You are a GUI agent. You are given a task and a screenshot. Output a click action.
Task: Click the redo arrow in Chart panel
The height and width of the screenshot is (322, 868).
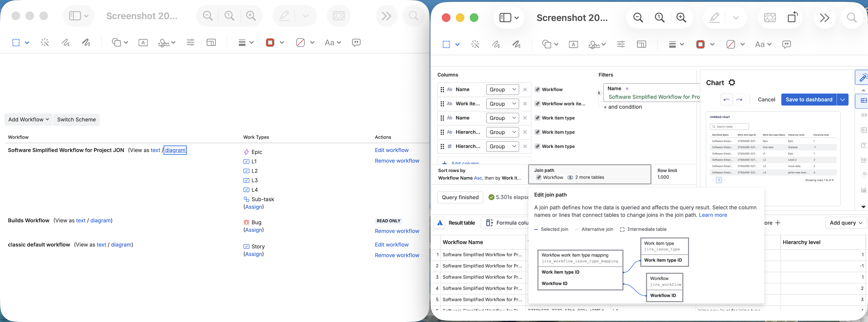click(x=739, y=99)
